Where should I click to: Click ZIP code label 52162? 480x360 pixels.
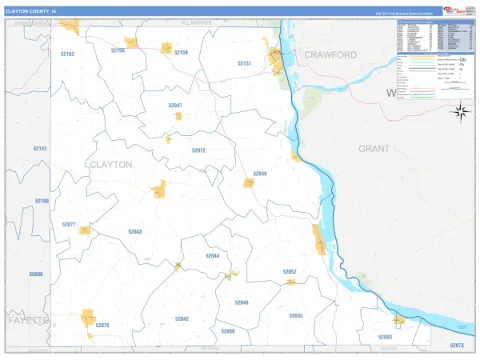pyautogui.click(x=67, y=54)
